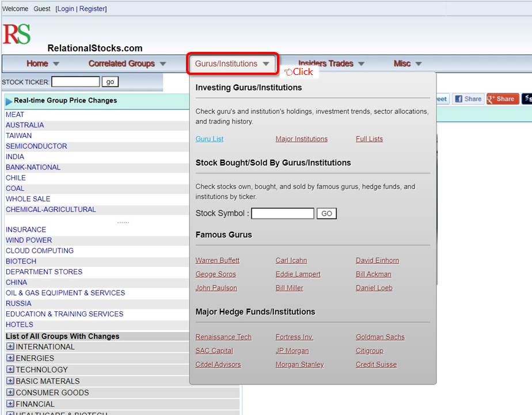The height and width of the screenshot is (415, 532).
Task: Select the OIL & GAS EQUIPMENT & SERVICES link
Action: 66,293
